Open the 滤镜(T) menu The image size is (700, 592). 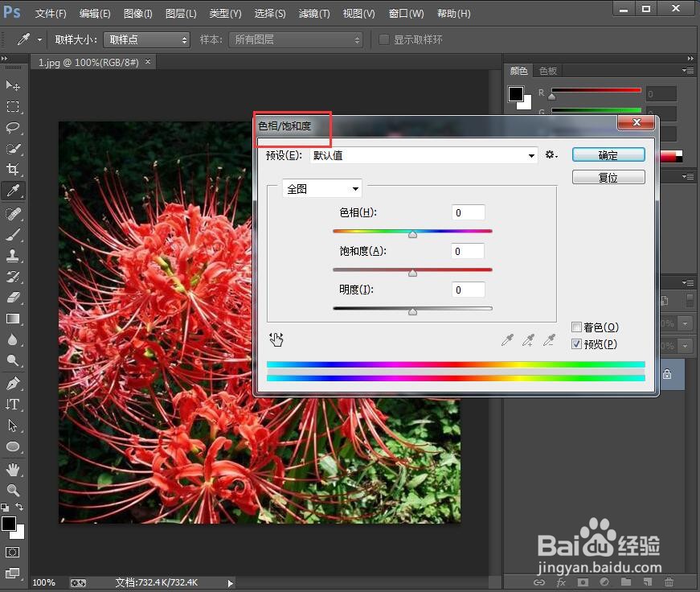314,14
